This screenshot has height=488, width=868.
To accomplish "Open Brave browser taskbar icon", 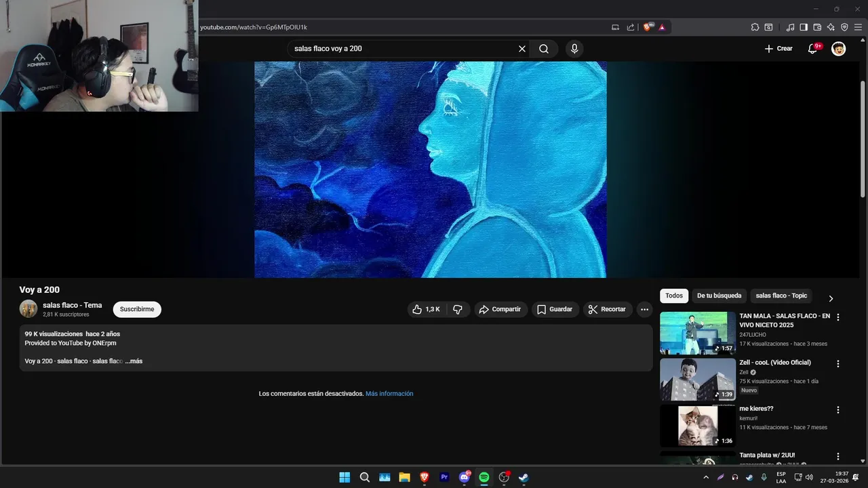I will pos(425,477).
